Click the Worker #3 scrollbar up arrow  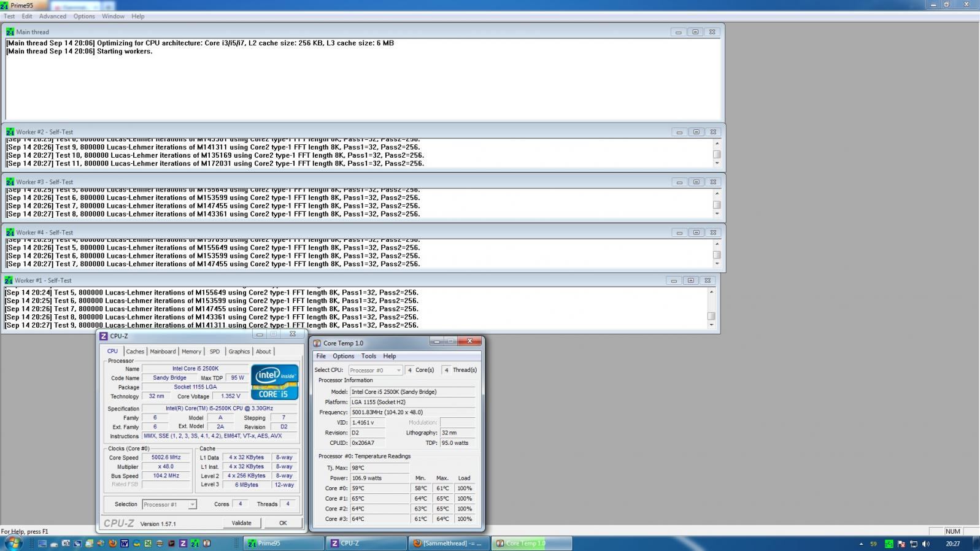[x=717, y=193]
